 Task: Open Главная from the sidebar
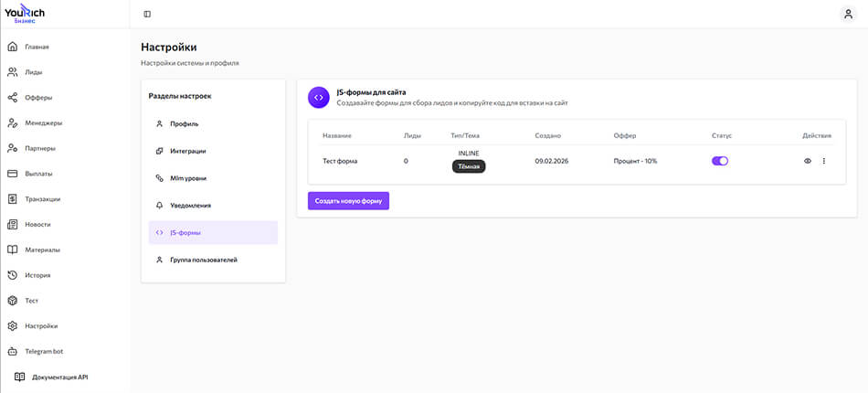click(x=37, y=47)
